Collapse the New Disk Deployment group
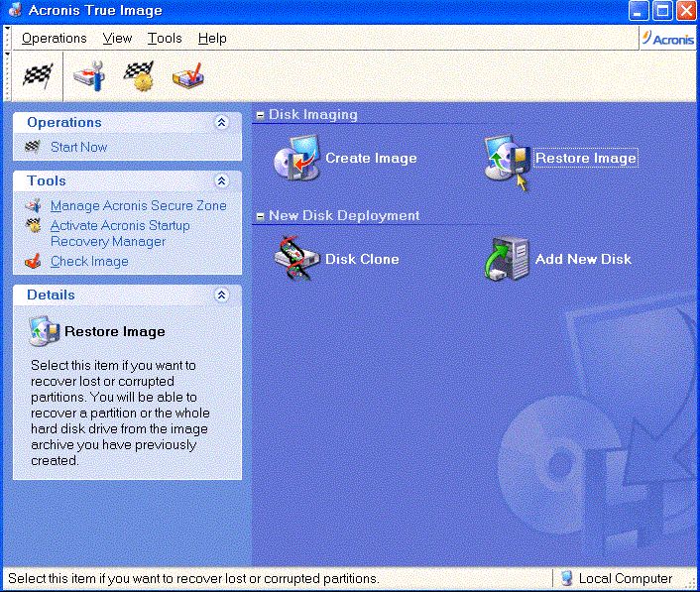Image resolution: width=700 pixels, height=592 pixels. (x=261, y=216)
